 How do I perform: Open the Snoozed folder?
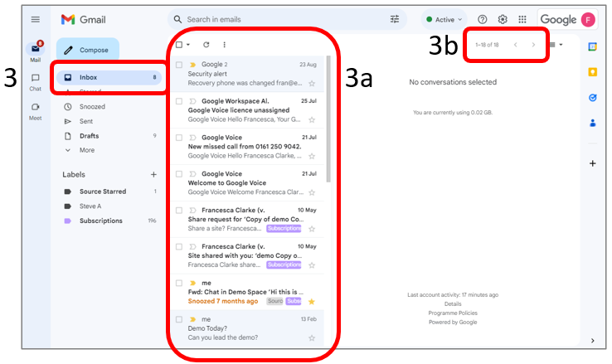pos(92,106)
